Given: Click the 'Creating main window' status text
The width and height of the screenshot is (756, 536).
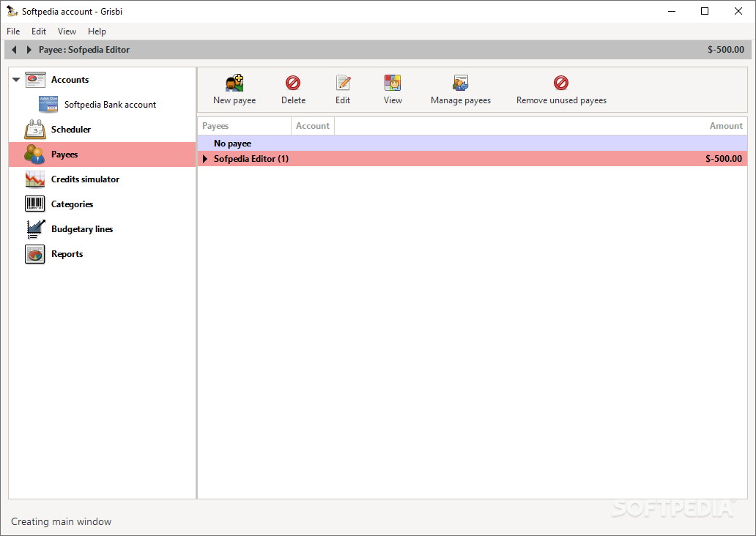Looking at the screenshot, I should [62, 521].
